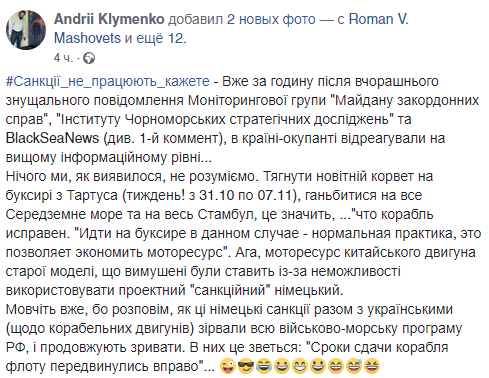Click the 'Roman V.' name in header

click(x=379, y=19)
